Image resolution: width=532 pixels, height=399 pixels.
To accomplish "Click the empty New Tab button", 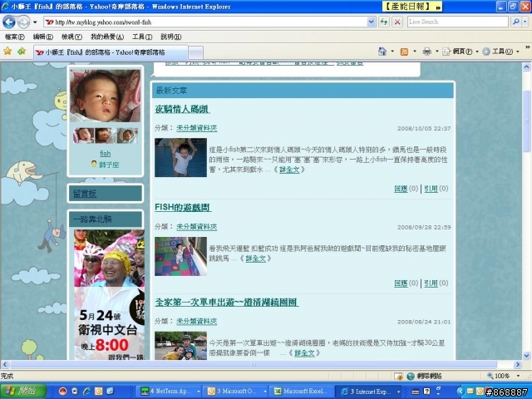I will pyautogui.click(x=196, y=53).
